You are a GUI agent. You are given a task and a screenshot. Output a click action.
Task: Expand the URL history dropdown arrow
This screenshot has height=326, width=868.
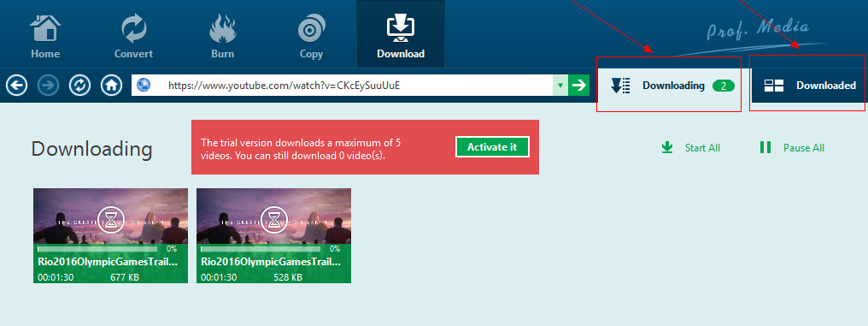click(x=560, y=86)
